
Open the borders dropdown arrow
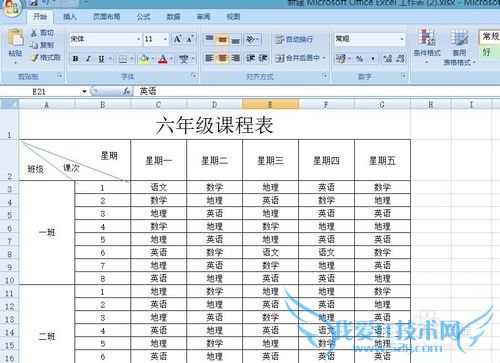click(x=132, y=59)
